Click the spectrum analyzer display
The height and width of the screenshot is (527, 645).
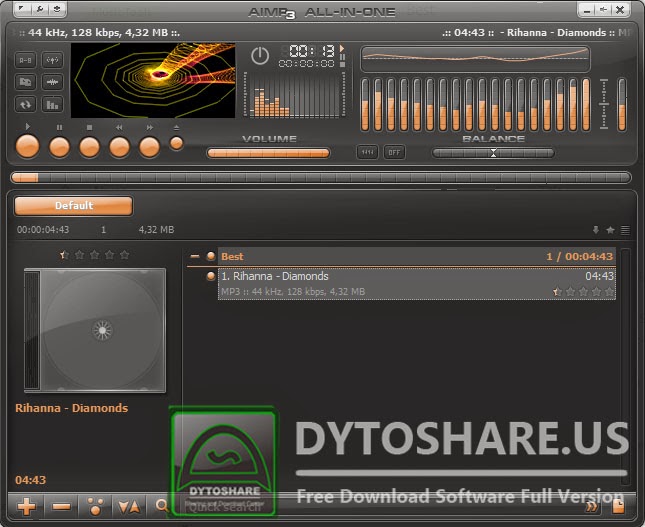point(295,95)
